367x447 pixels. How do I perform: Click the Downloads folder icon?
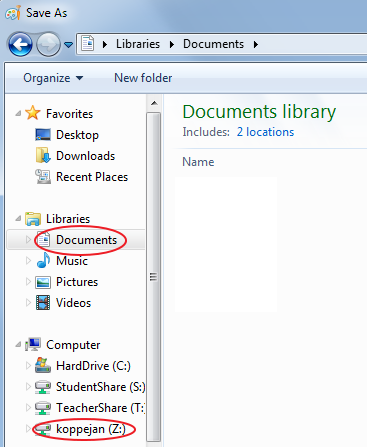tap(43, 156)
